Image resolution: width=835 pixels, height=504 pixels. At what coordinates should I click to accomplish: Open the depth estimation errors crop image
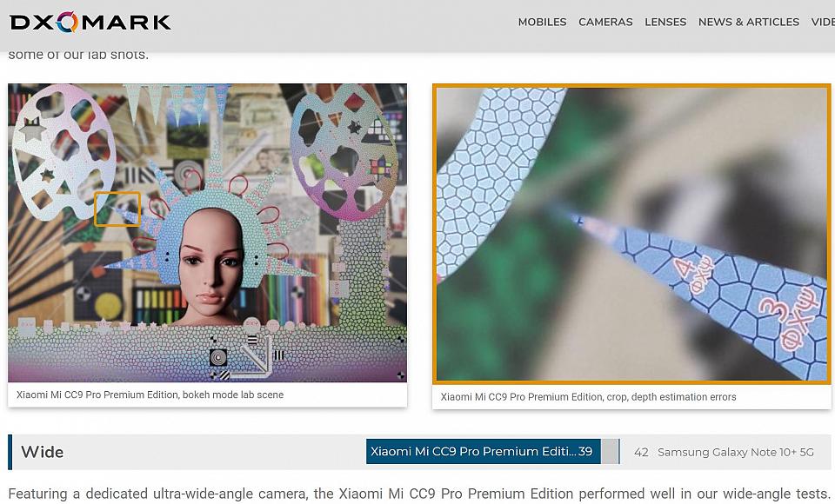coord(631,234)
